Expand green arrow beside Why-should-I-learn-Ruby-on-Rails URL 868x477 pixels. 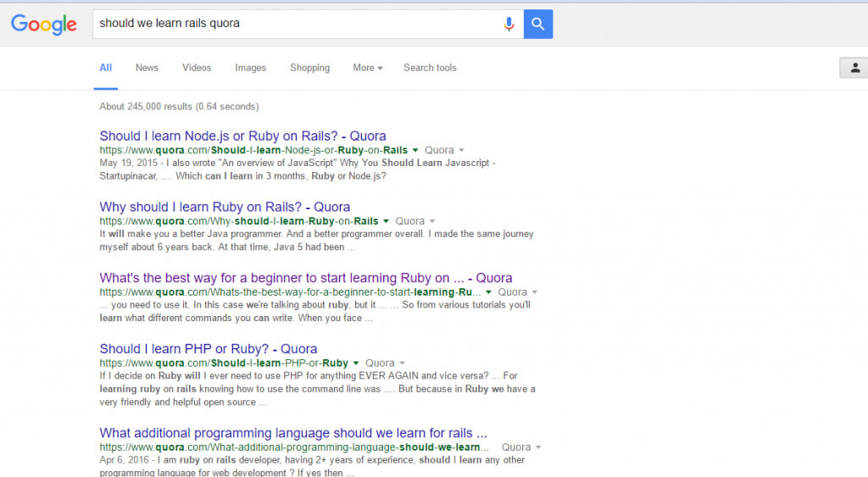coord(386,221)
